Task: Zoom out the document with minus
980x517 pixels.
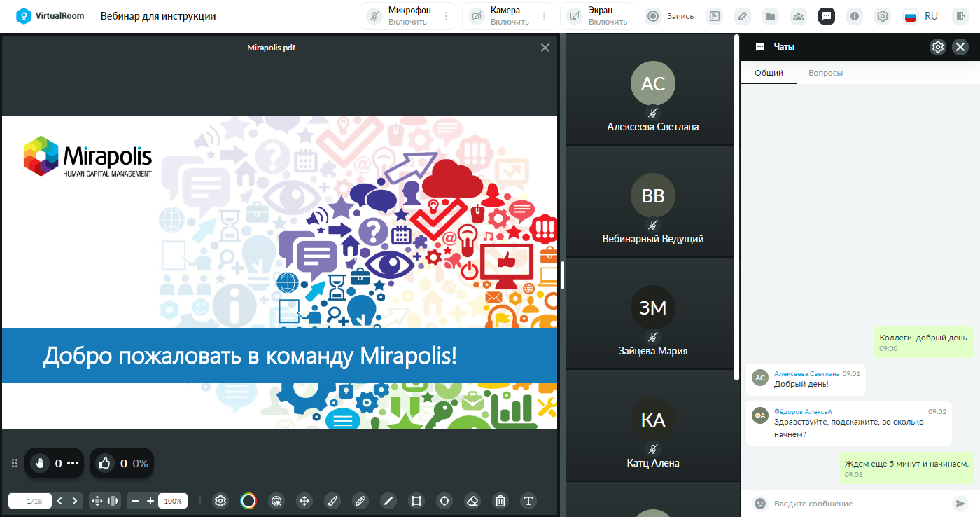Action: tap(135, 501)
